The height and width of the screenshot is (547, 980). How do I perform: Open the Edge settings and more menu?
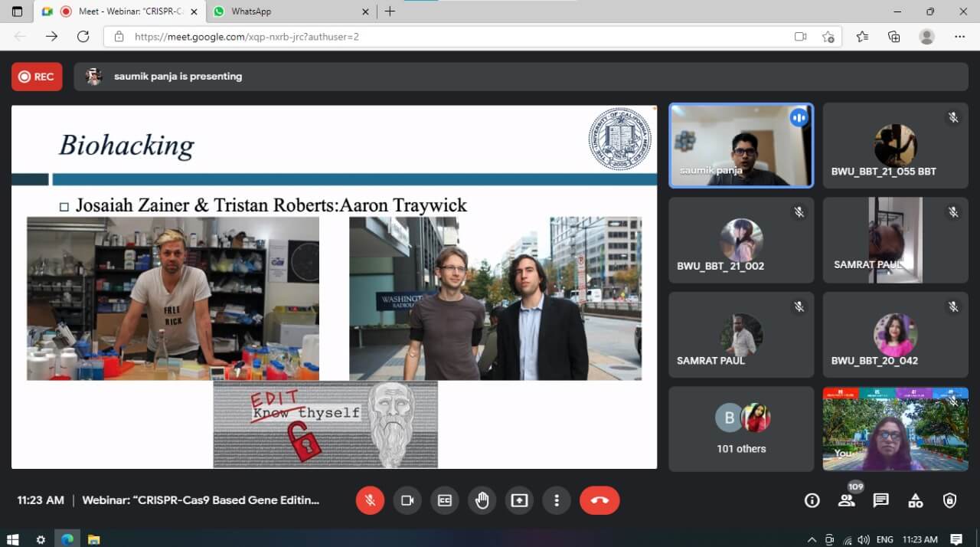pos(960,36)
